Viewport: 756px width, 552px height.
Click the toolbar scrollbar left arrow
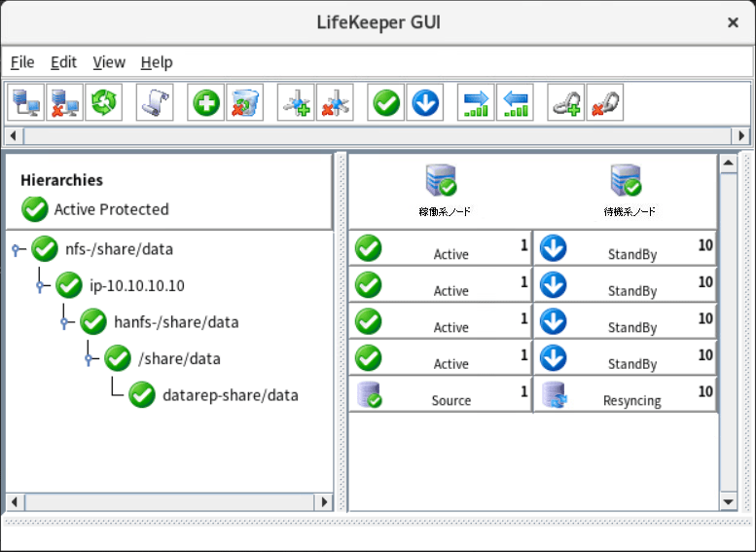14,136
